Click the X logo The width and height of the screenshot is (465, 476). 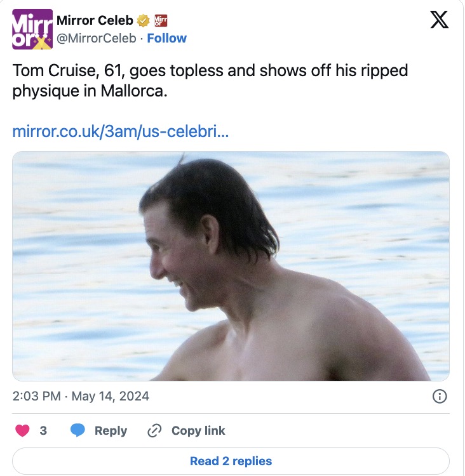[x=439, y=19]
